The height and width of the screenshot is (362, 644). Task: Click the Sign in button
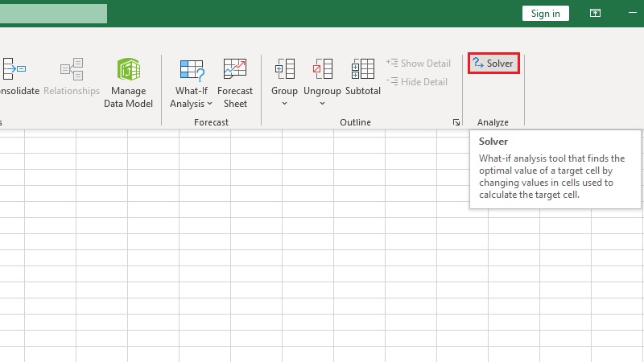(x=546, y=13)
